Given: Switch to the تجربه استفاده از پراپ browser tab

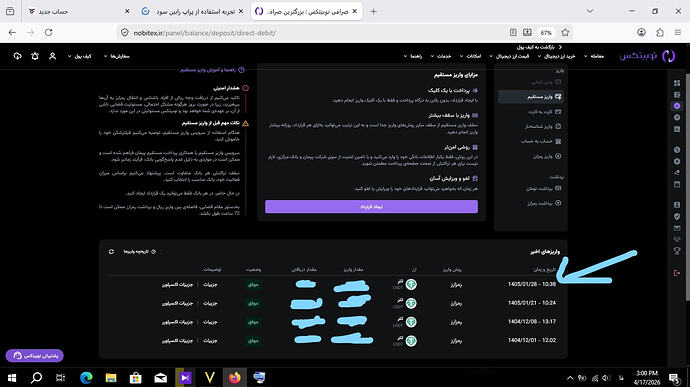Looking at the screenshot, I should pos(193,11).
